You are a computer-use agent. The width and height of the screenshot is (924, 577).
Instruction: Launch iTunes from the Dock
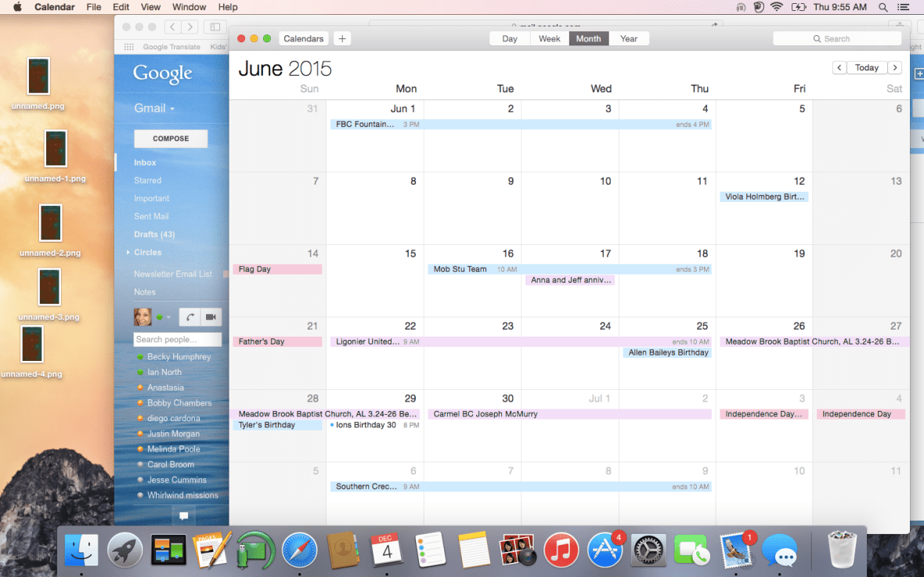tap(562, 550)
